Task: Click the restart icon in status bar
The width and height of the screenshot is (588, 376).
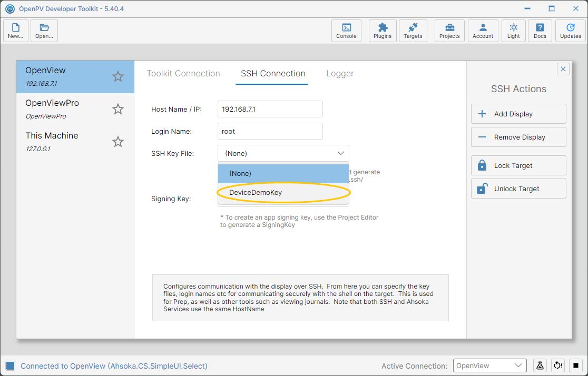Action: tap(558, 365)
